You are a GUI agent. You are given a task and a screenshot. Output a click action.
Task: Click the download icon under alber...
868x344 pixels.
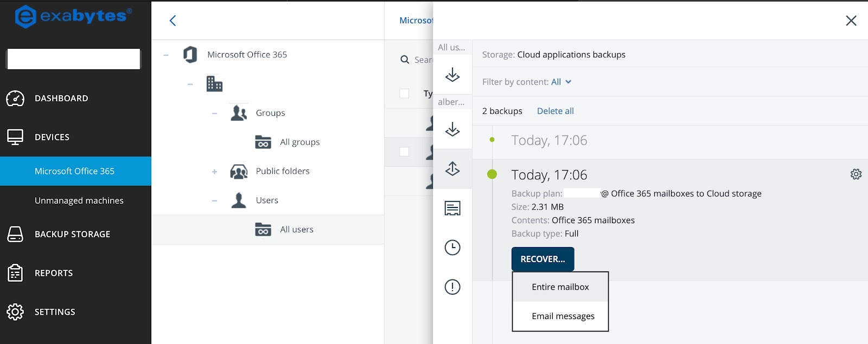click(x=452, y=129)
